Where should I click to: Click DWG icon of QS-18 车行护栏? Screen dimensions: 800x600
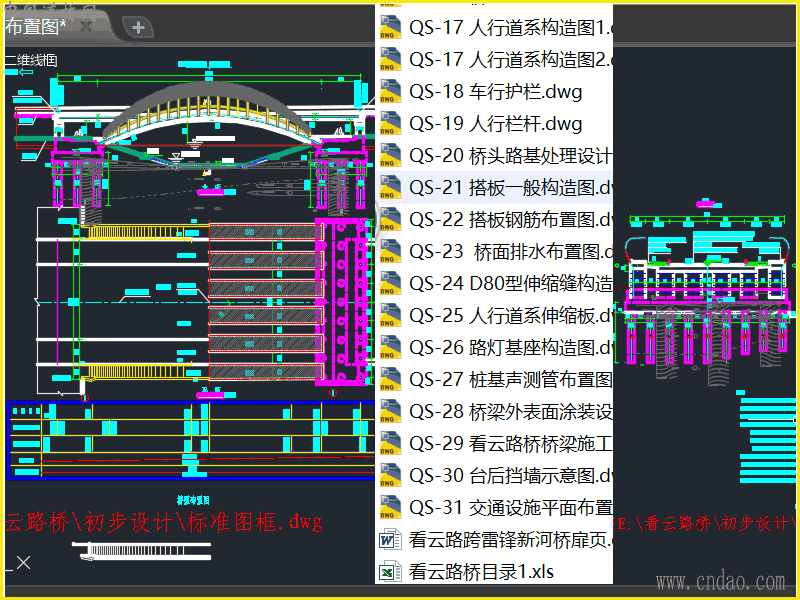[x=390, y=92]
